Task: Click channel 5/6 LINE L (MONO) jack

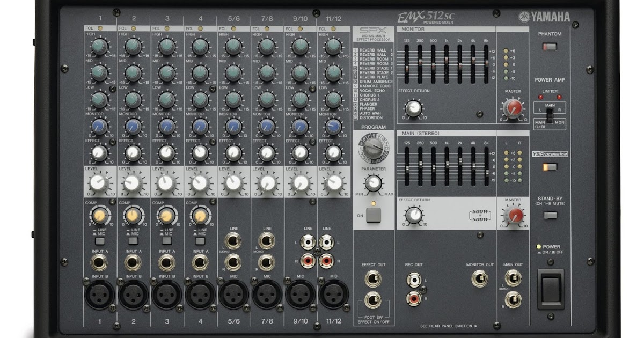Action: [x=233, y=241]
